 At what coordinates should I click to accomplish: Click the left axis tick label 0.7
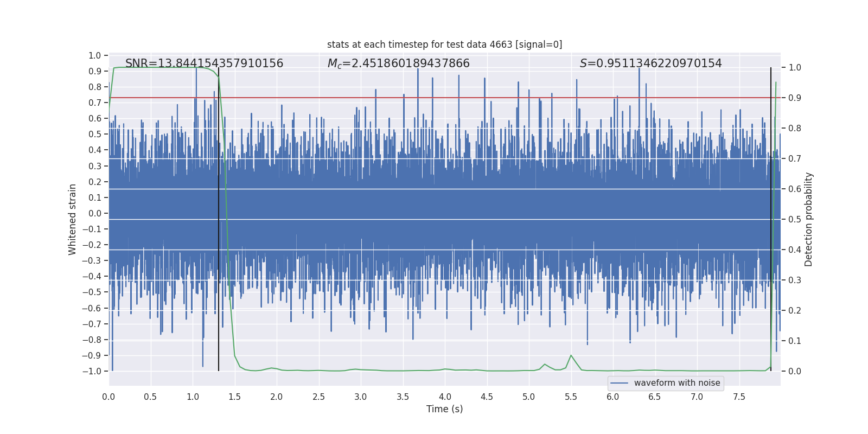tap(95, 103)
